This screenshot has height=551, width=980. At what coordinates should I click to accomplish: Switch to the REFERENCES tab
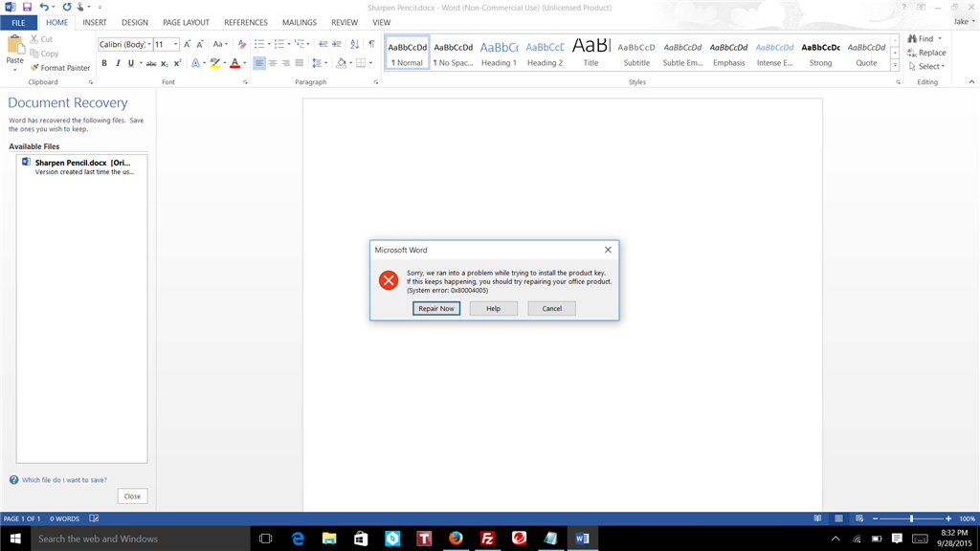pos(246,23)
